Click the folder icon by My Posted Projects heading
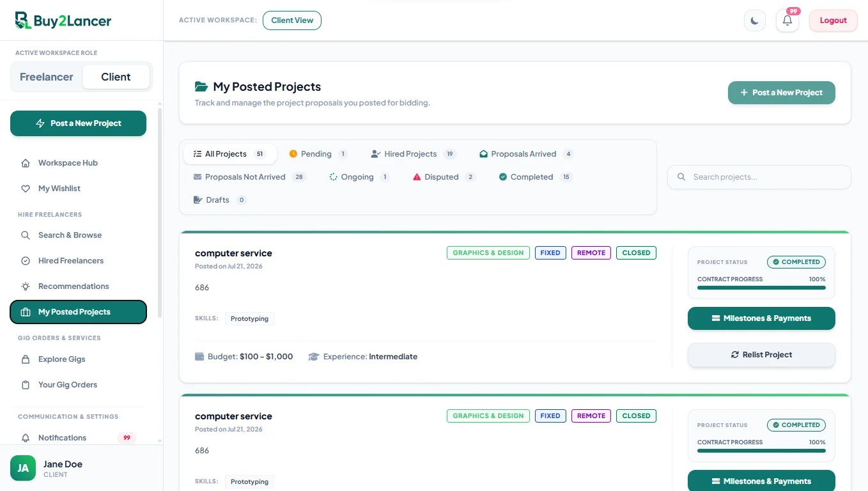Image resolution: width=868 pixels, height=491 pixels. pos(201,86)
